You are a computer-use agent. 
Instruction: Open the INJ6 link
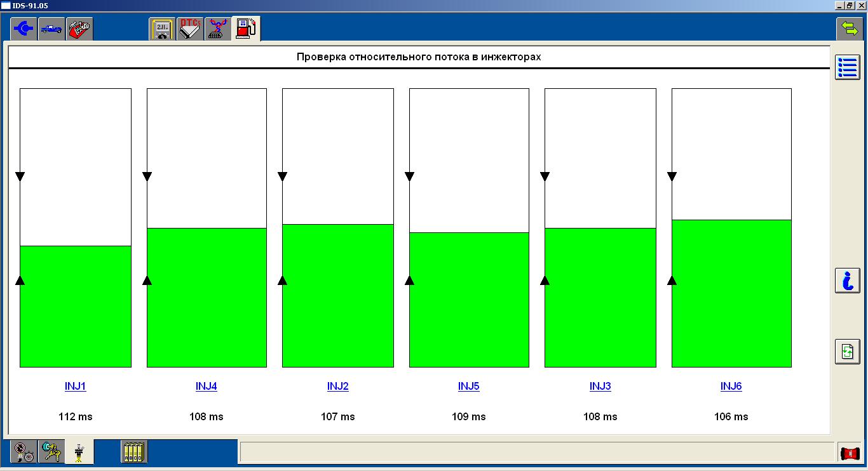point(731,386)
